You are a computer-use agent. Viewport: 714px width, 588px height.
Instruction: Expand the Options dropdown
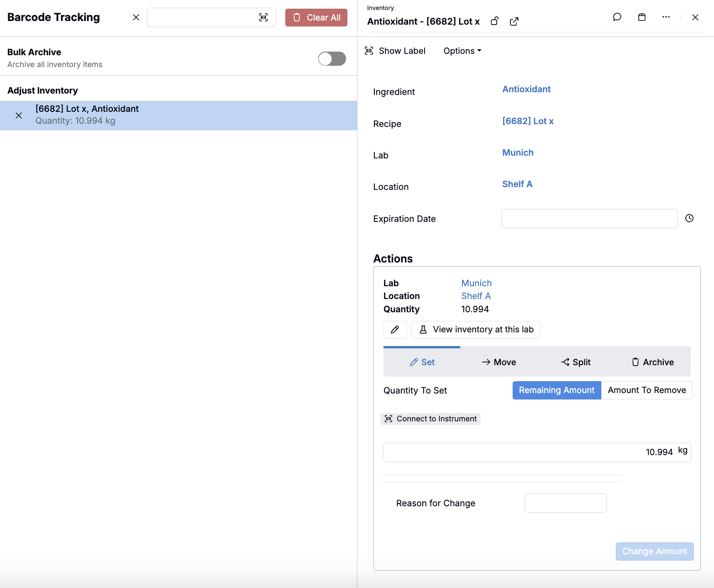[462, 51]
